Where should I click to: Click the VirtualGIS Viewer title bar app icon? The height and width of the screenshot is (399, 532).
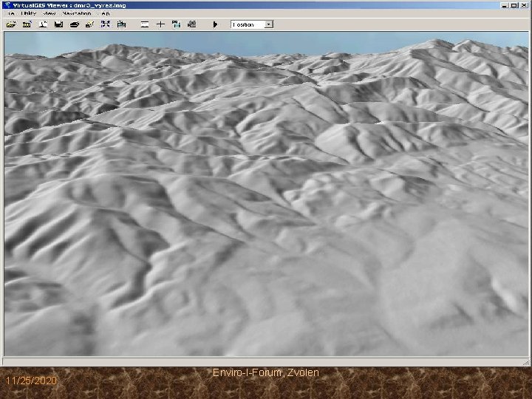click(x=7, y=5)
